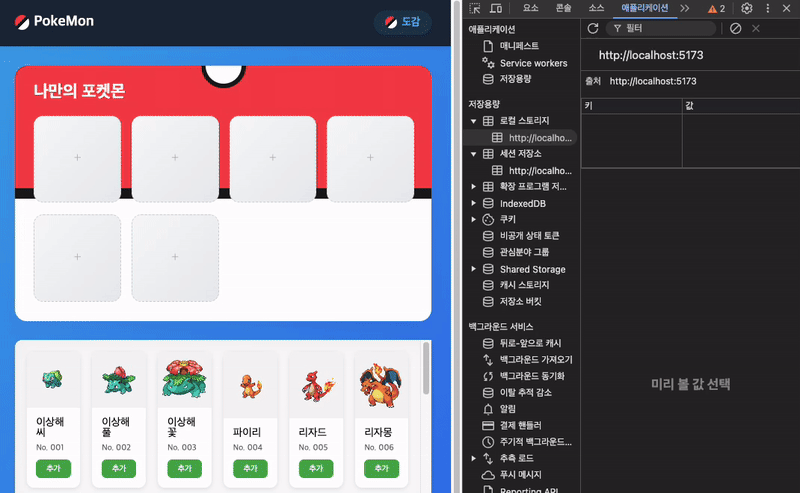Click the 값 column header

[x=741, y=106]
